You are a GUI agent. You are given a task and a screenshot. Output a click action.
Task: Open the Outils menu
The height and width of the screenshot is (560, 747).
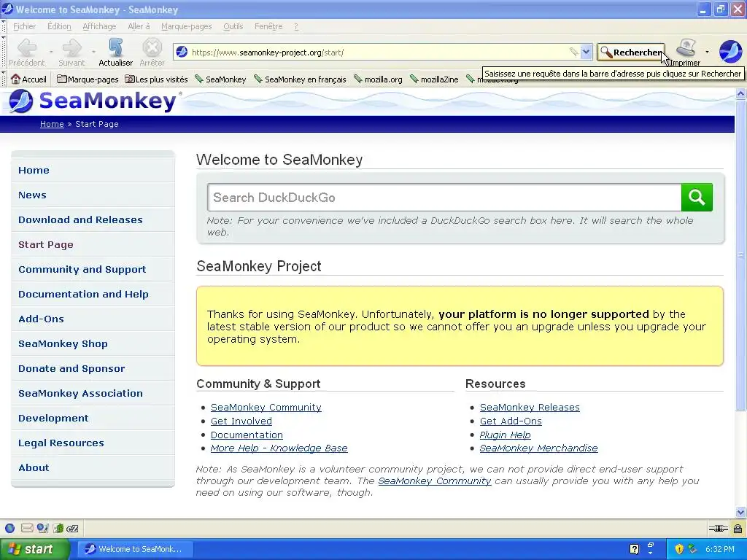point(233,26)
